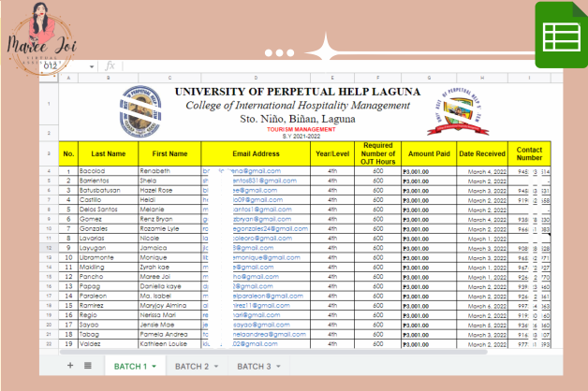Select the 'Maree Joi' first name cell
The height and width of the screenshot is (391, 588).
point(169,277)
